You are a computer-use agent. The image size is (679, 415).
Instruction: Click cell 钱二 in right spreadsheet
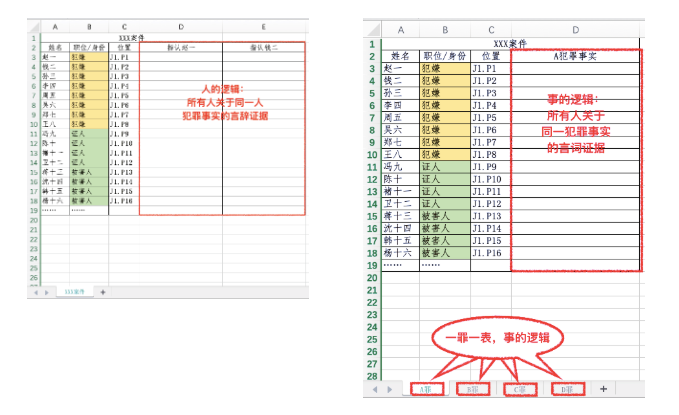pos(401,81)
